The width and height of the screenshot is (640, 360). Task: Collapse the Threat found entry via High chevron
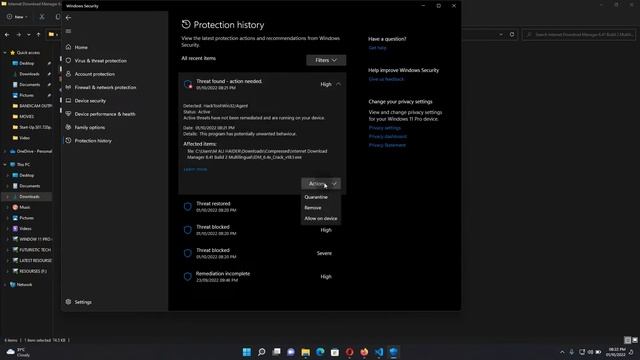(x=338, y=84)
